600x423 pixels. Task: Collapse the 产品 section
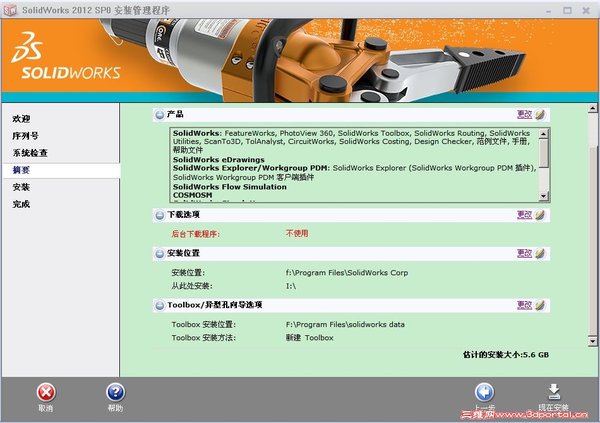(160, 114)
